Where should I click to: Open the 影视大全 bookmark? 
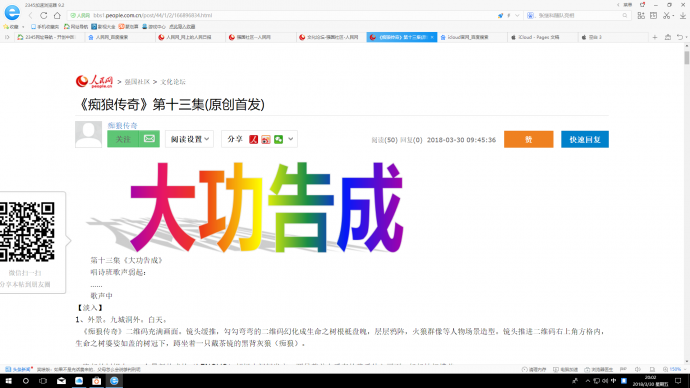[x=103, y=27]
